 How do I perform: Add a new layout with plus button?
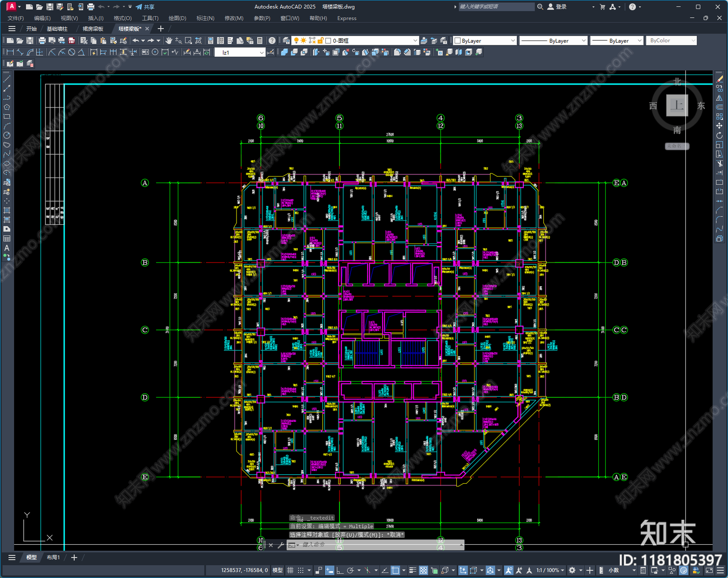click(74, 557)
